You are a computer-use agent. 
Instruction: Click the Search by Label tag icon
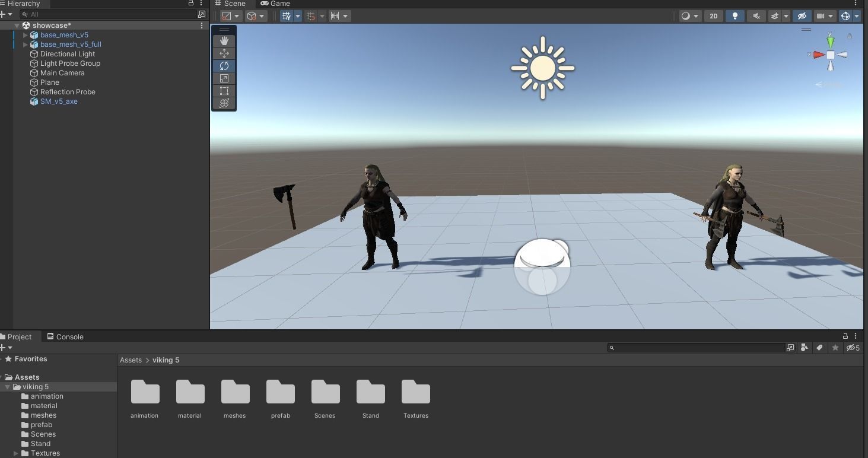coord(819,348)
